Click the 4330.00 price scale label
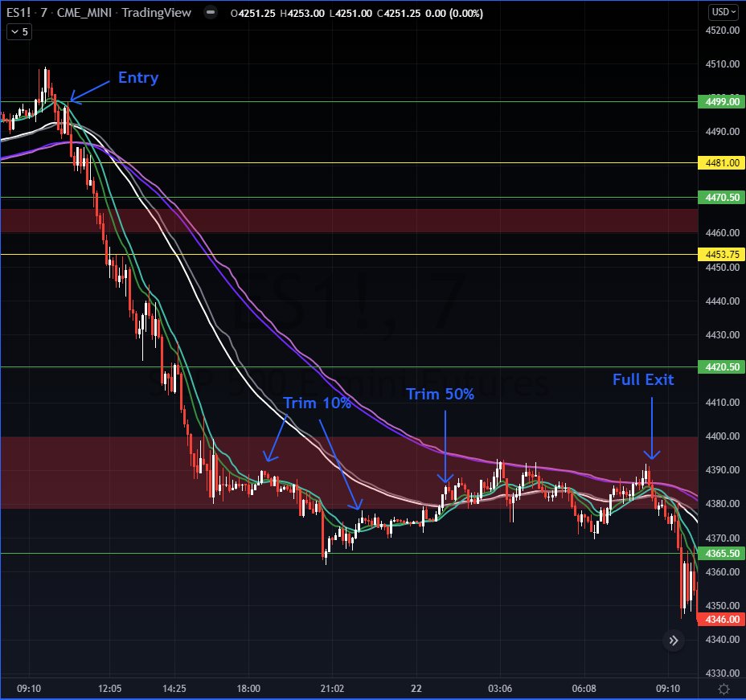This screenshot has height=700, width=746. click(x=722, y=673)
